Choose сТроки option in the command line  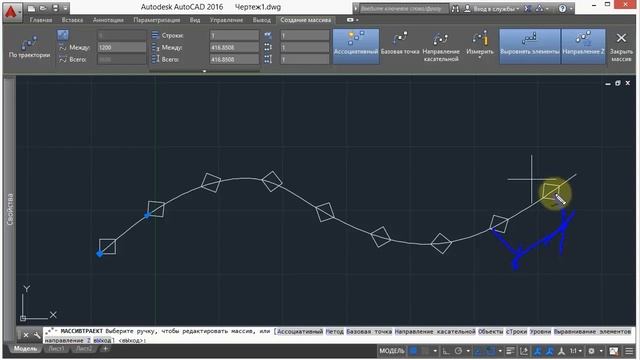coord(516,331)
